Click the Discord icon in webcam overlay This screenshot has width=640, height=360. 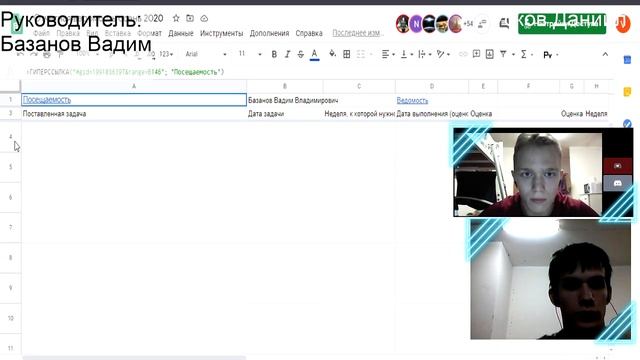pyautogui.click(x=618, y=183)
